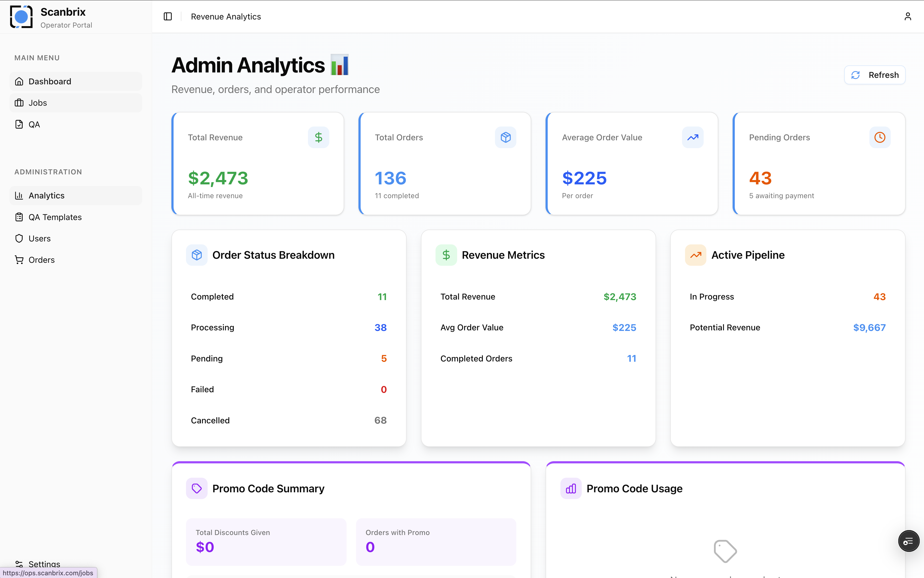
Task: Open QA Templates
Action: (x=55, y=217)
